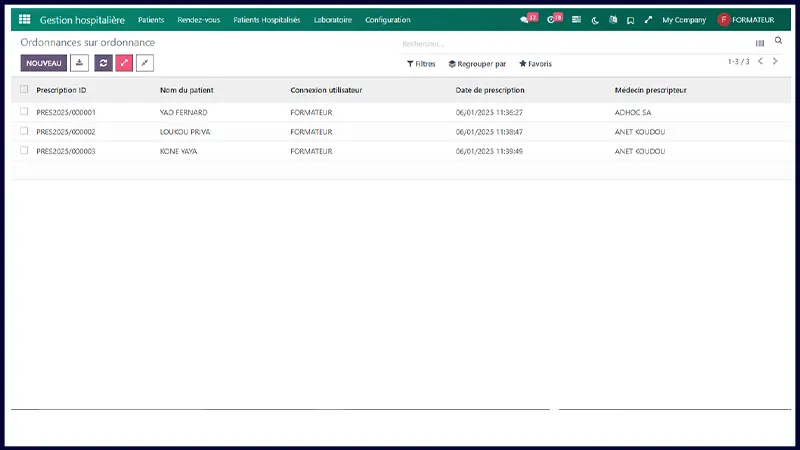Open the Favoris dropdown
Image resolution: width=800 pixels, height=450 pixels.
coord(535,64)
